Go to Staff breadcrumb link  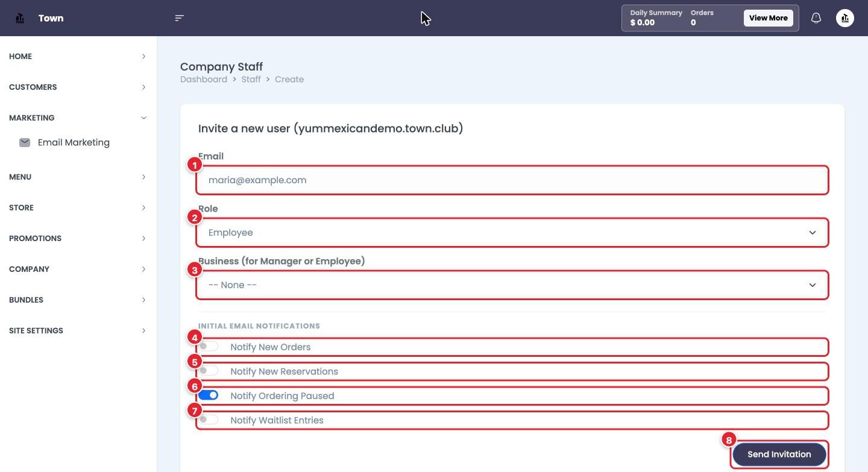tap(251, 80)
